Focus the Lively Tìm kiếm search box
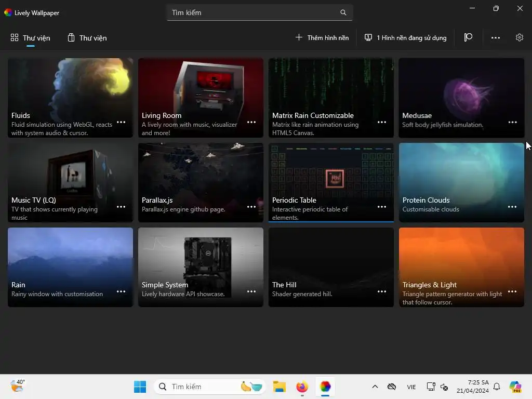Screen dimensions: 532x399 click(260, 12)
